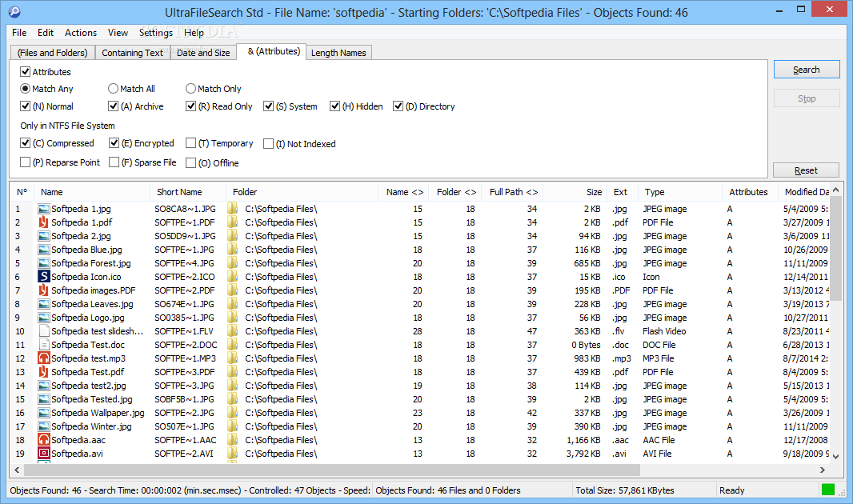The width and height of the screenshot is (853, 504).
Task: Click the PDF icon of Softpedia images.PDF
Action: (x=43, y=290)
